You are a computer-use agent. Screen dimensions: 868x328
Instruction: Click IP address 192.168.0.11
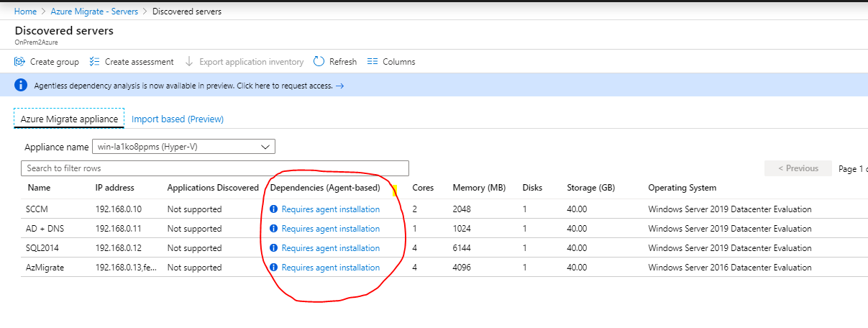point(119,229)
